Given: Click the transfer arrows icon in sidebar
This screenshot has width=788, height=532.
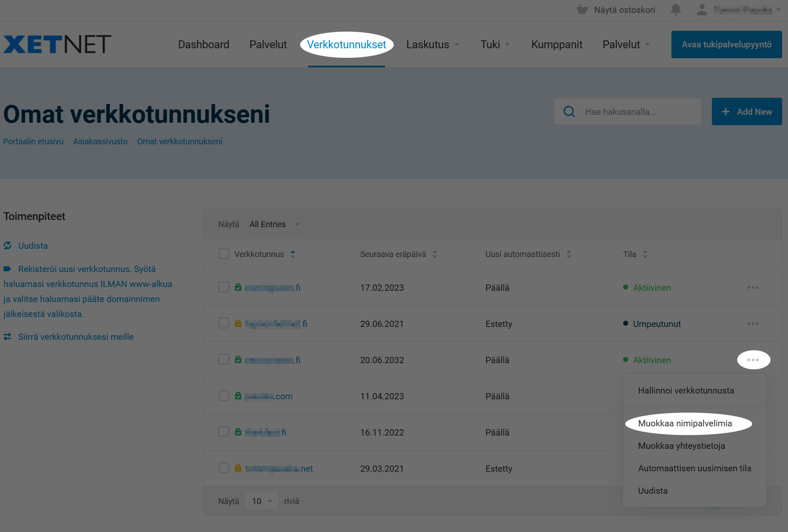Looking at the screenshot, I should [7, 337].
